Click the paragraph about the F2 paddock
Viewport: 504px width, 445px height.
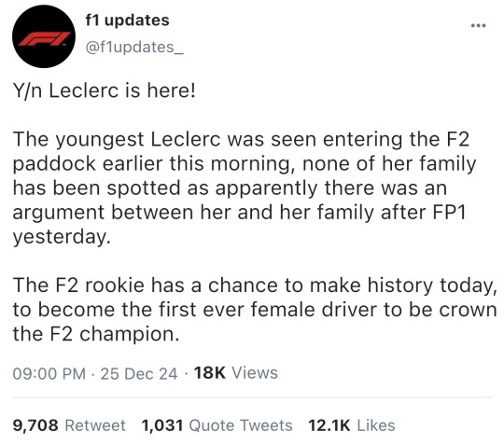tap(245, 188)
